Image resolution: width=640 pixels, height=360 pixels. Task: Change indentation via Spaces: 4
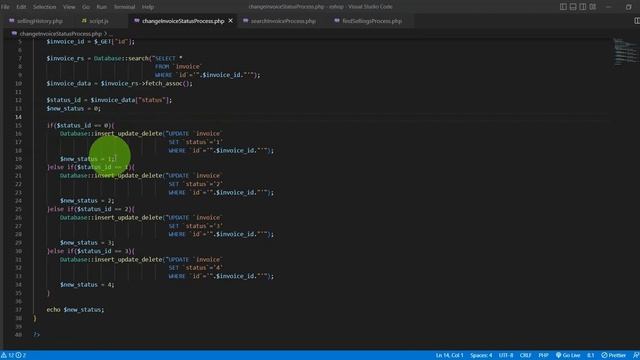481,356
